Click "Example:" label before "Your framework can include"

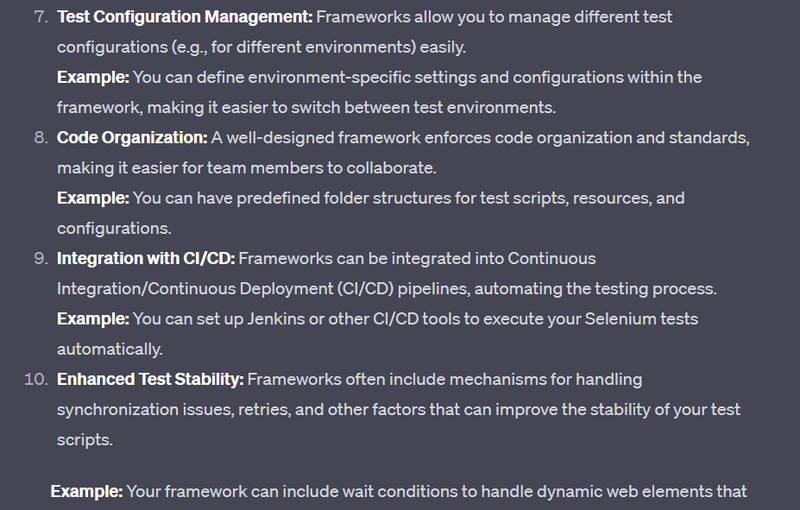click(x=86, y=491)
